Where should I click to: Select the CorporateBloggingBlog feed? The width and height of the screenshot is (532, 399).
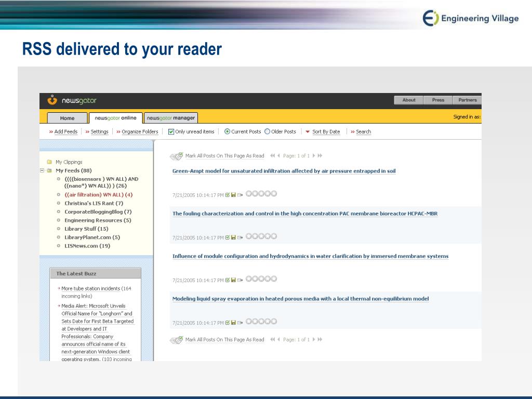pyautogui.click(x=98, y=211)
